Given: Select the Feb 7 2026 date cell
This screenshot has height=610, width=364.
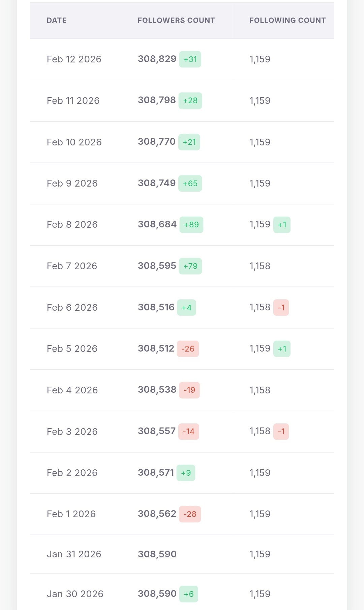Looking at the screenshot, I should click(x=72, y=266).
